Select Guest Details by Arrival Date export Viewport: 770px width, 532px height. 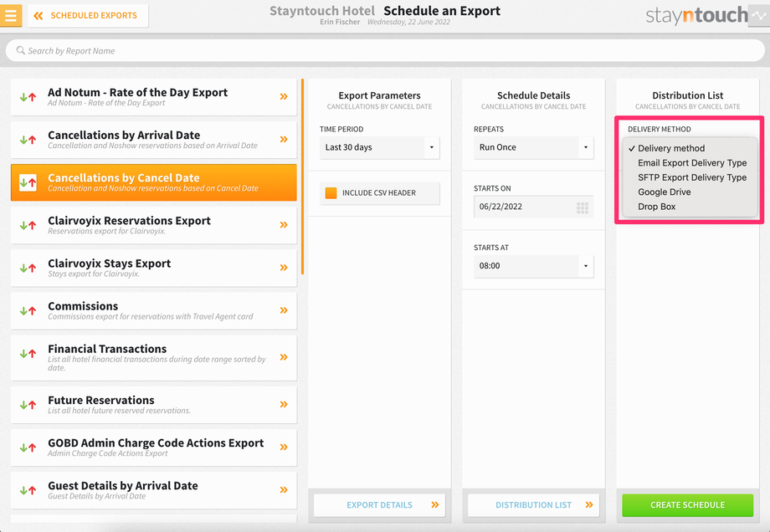pos(154,490)
